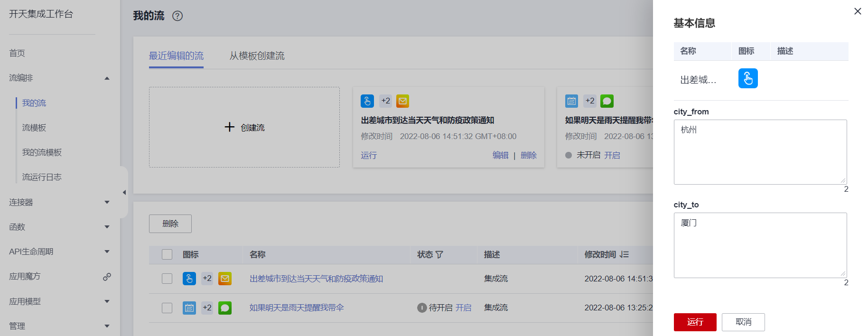Click calendar icon on 如果明天是雨天 card
Image resolution: width=868 pixels, height=336 pixels.
(571, 101)
